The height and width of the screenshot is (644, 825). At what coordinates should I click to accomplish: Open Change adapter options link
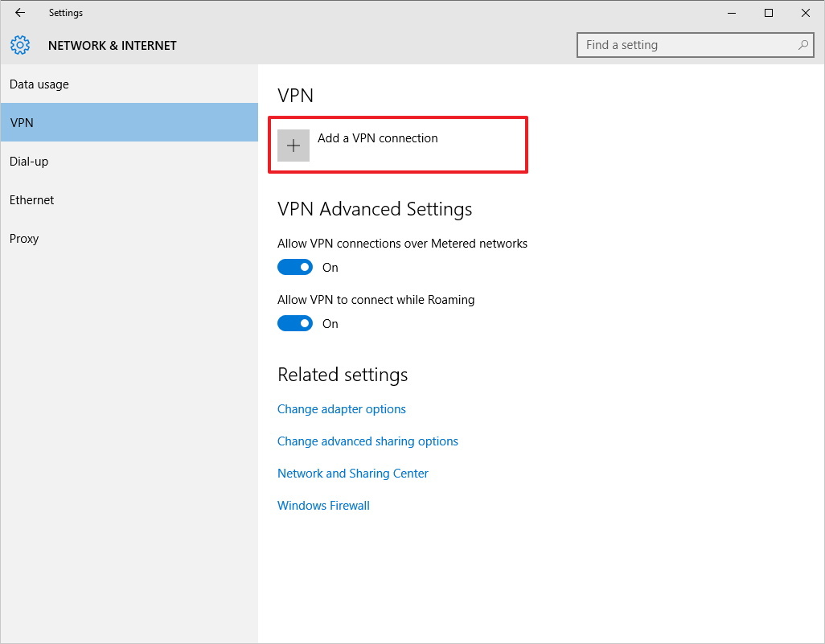pos(342,409)
